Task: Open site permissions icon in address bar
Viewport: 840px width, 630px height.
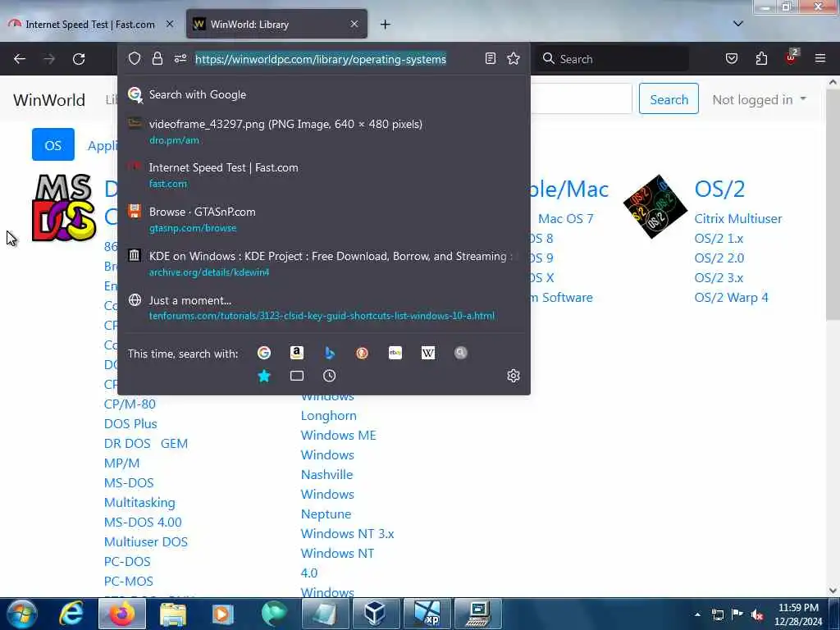Action: point(180,58)
